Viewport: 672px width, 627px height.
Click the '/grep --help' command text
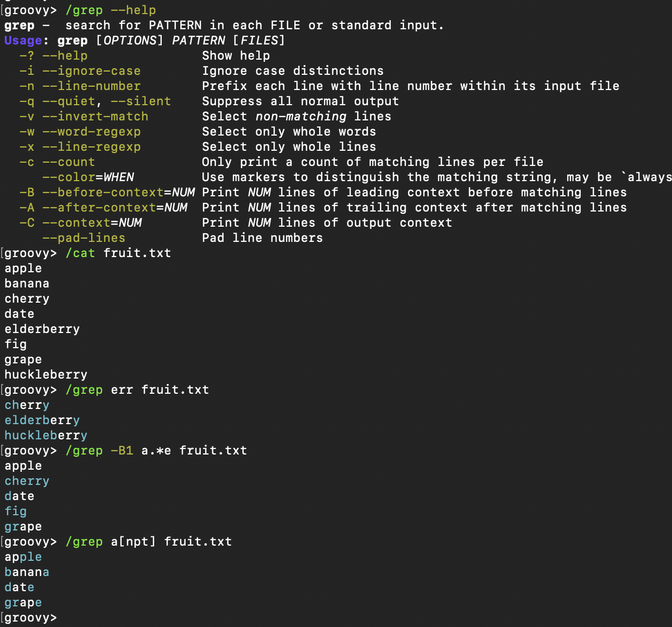tap(110, 10)
